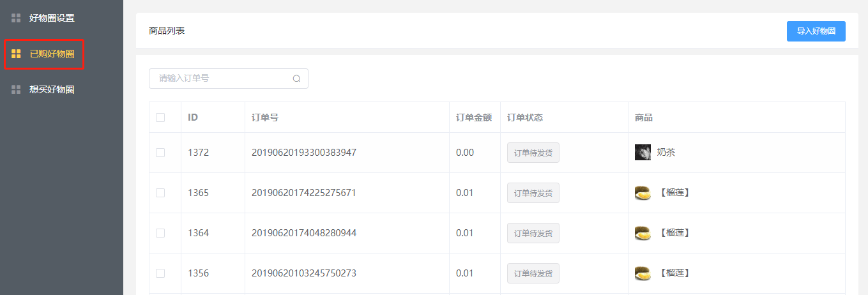
Task: Click 订单待发货 status button for order 1372
Action: click(x=533, y=153)
